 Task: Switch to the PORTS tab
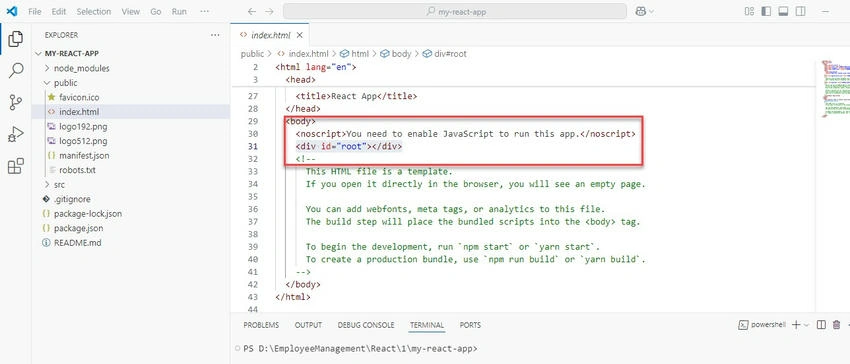pos(470,325)
